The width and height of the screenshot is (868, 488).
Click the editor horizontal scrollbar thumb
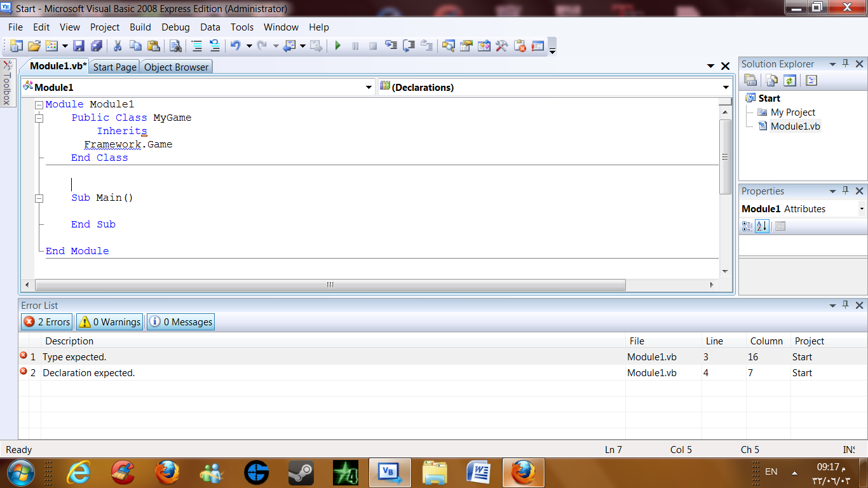pyautogui.click(x=330, y=285)
